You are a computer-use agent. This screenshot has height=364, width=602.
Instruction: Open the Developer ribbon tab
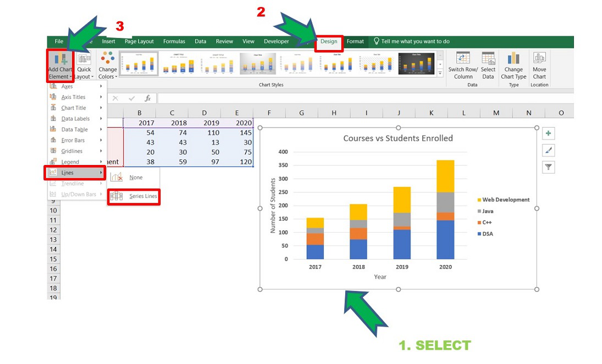[x=276, y=41]
